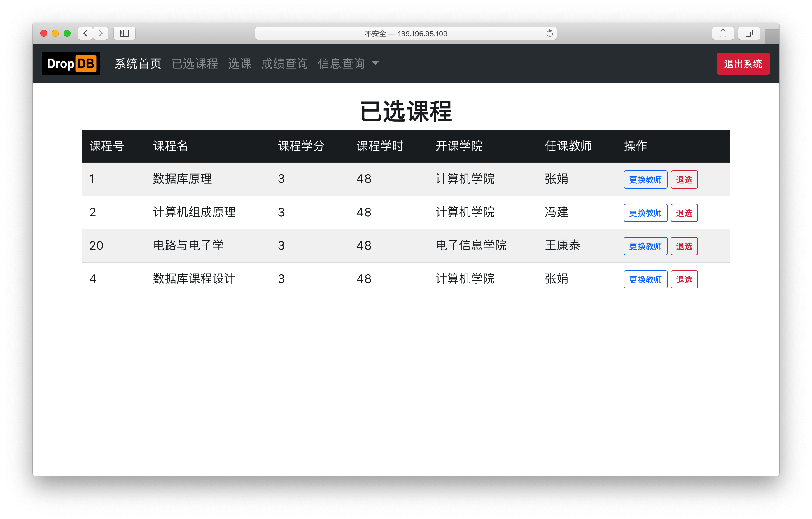
Task: Click the address bar showing 139.196.95.109
Action: coord(406,33)
